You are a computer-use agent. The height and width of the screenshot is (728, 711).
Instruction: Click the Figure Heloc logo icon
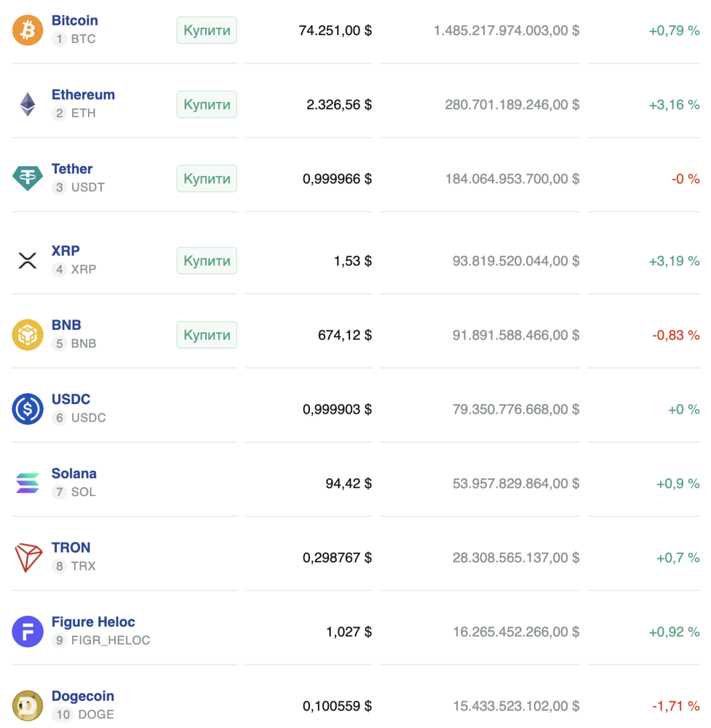pos(28,632)
